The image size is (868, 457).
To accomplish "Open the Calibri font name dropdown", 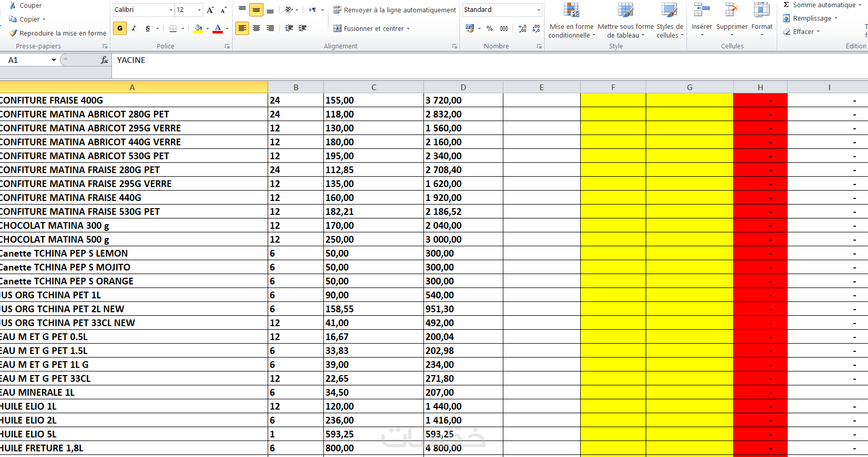I will pyautogui.click(x=171, y=10).
